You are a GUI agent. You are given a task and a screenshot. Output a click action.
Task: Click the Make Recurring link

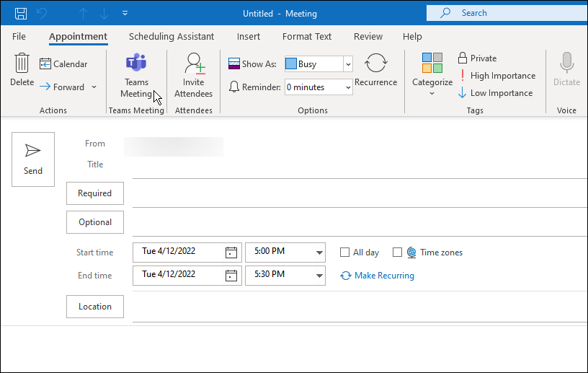click(x=383, y=276)
